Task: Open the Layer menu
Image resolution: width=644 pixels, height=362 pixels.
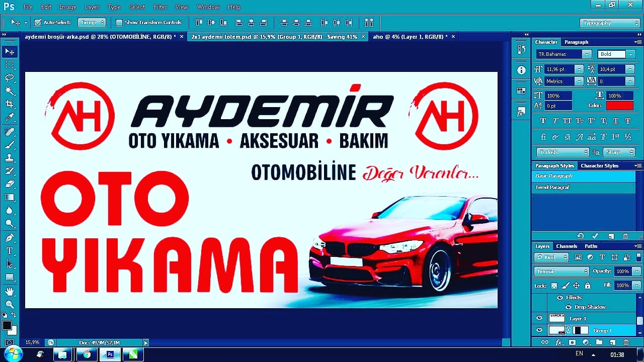Action: click(x=92, y=7)
